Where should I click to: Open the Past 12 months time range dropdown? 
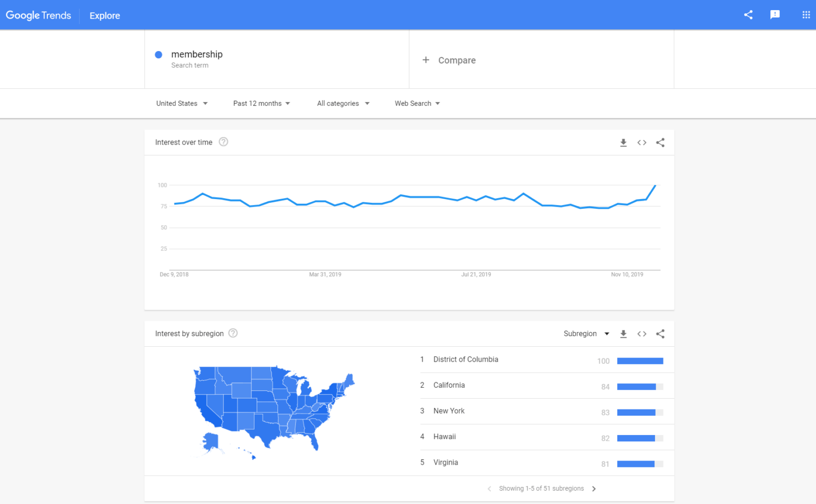tap(261, 103)
